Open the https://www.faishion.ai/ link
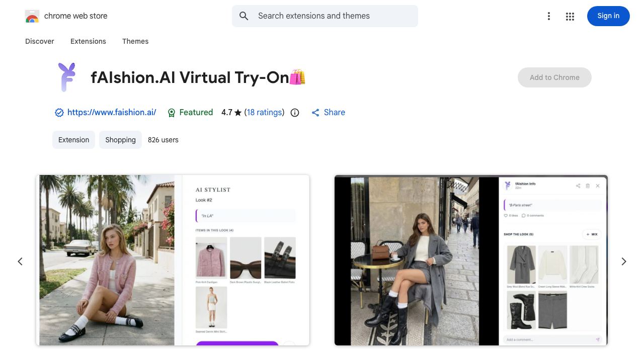This screenshot has width=644, height=362. [112, 113]
